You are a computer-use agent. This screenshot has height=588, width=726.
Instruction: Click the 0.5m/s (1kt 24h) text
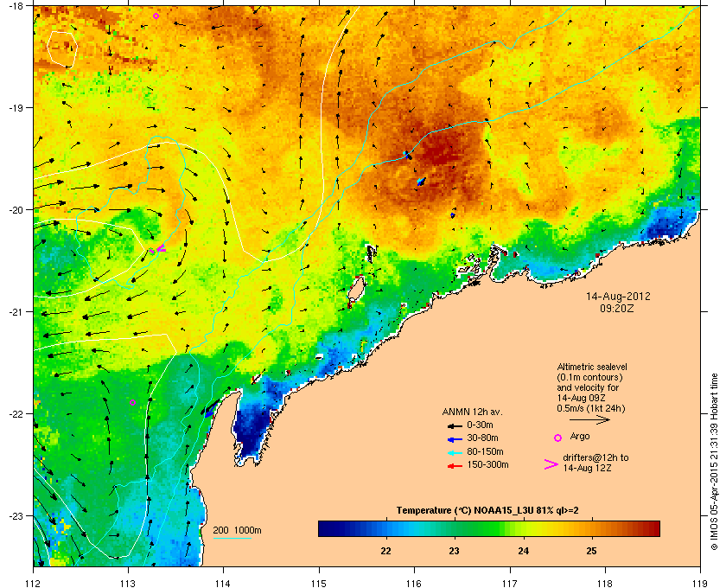coord(591,408)
